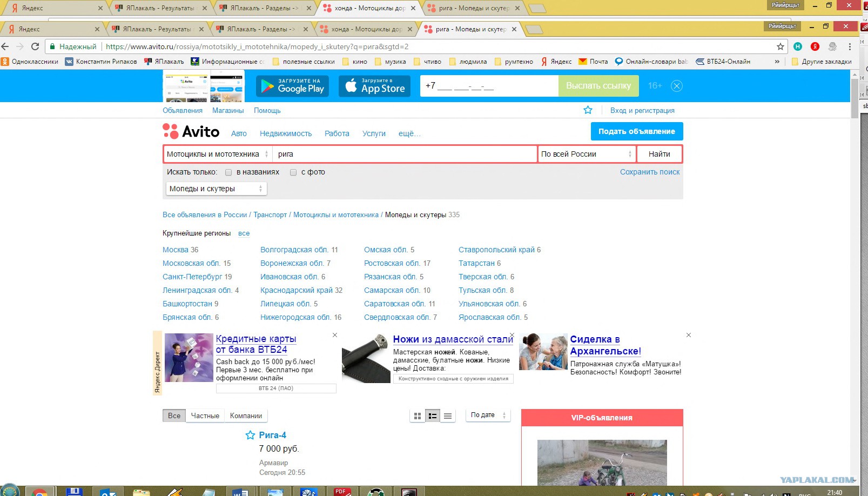This screenshot has height=496, width=868.
Task: Click the Подать объявление button
Action: 637,131
